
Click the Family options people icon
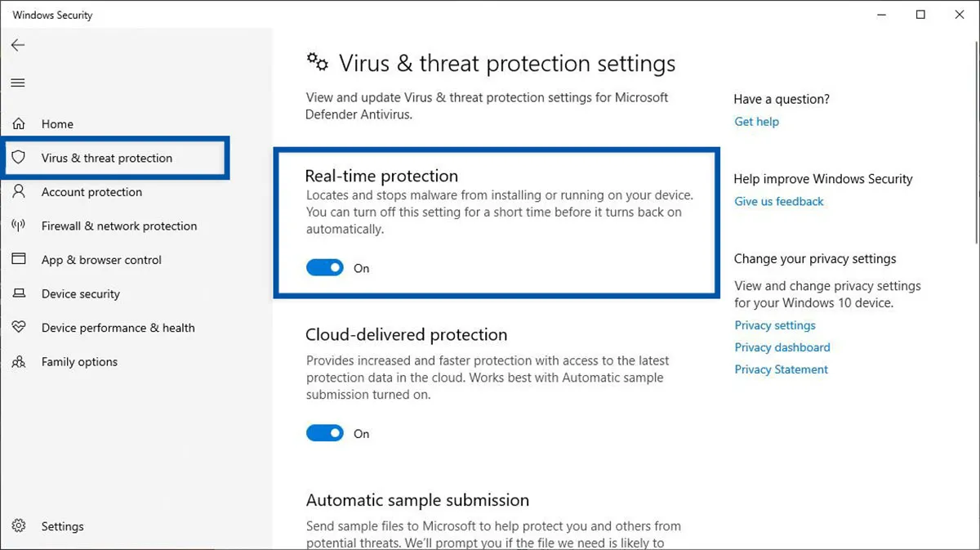pos(19,362)
